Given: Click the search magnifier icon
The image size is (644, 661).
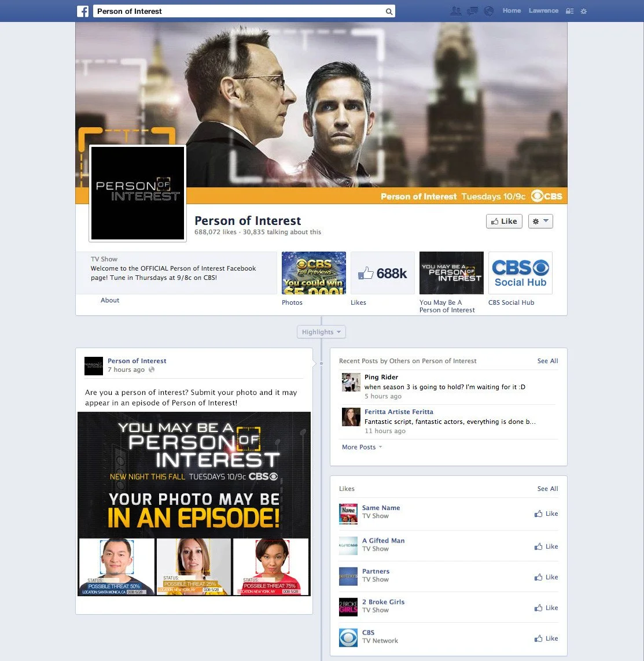Looking at the screenshot, I should tap(389, 12).
